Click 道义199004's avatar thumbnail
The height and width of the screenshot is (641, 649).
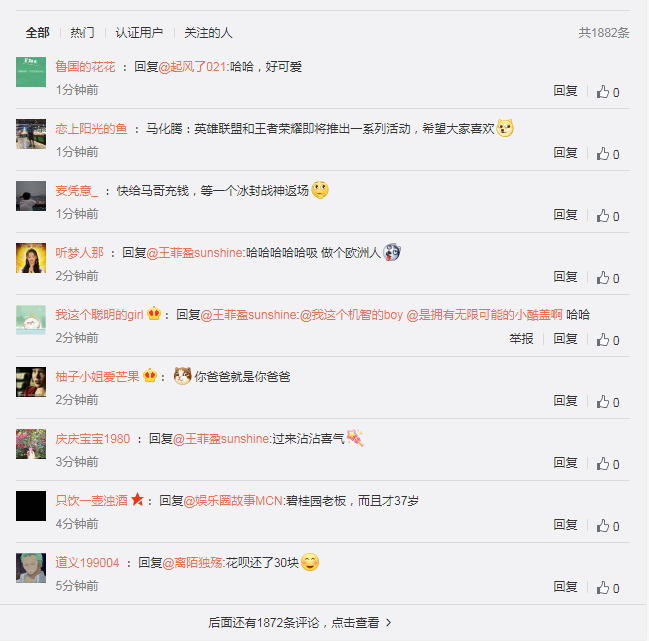click(x=31, y=568)
